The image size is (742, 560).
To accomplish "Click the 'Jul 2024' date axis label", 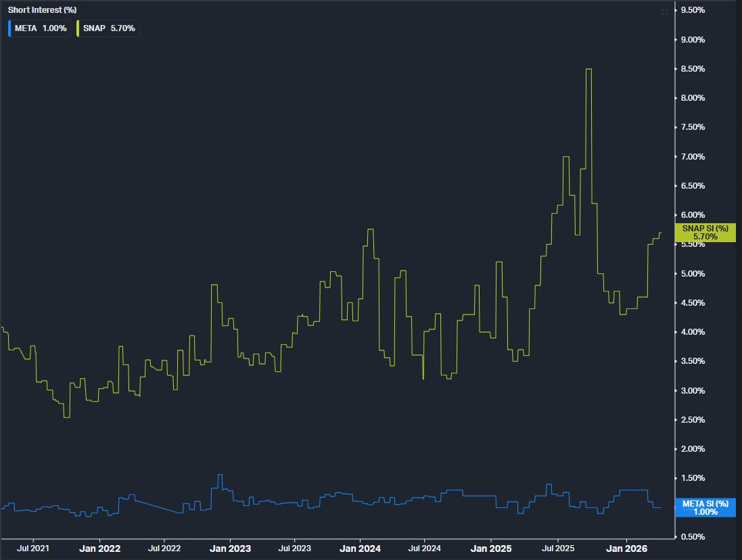I will tap(425, 549).
